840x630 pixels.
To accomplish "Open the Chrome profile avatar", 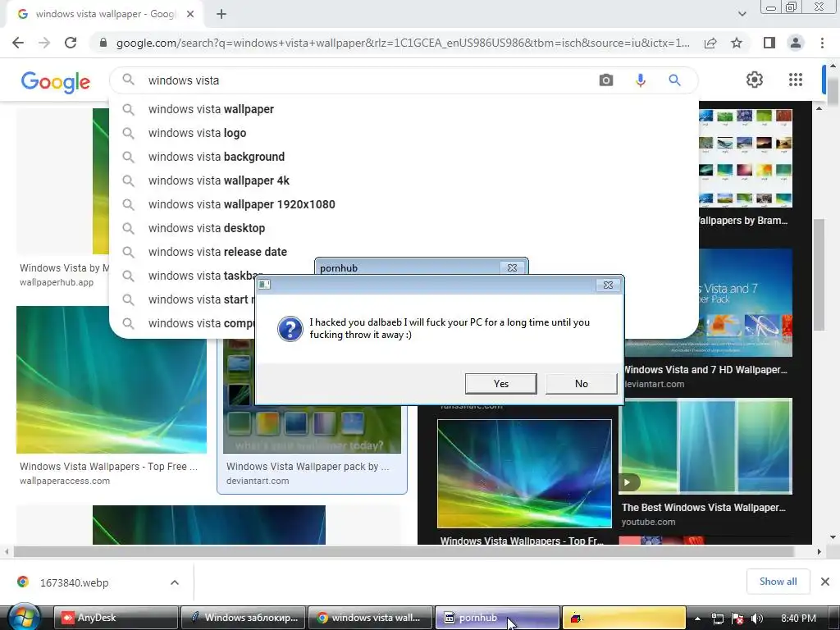I will tap(796, 43).
